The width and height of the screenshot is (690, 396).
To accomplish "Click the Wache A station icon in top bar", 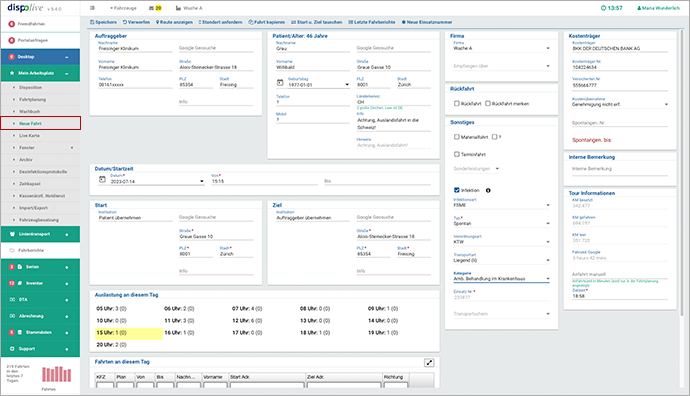I will coord(178,8).
